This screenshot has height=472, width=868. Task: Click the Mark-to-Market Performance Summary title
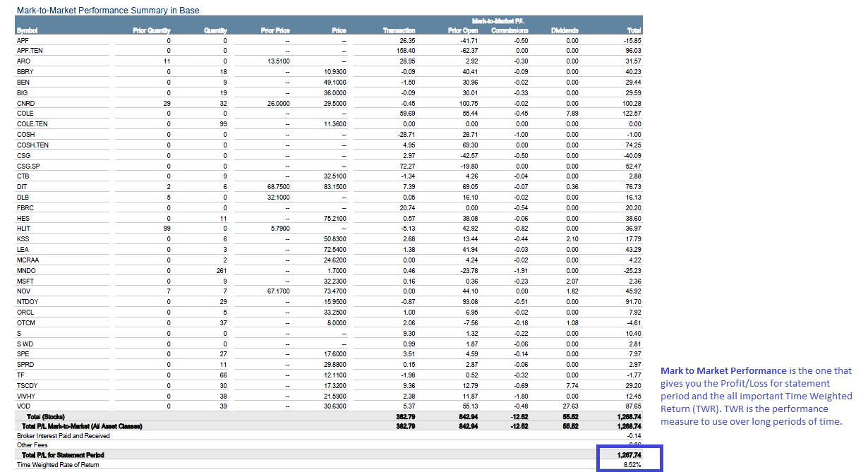pos(107,11)
